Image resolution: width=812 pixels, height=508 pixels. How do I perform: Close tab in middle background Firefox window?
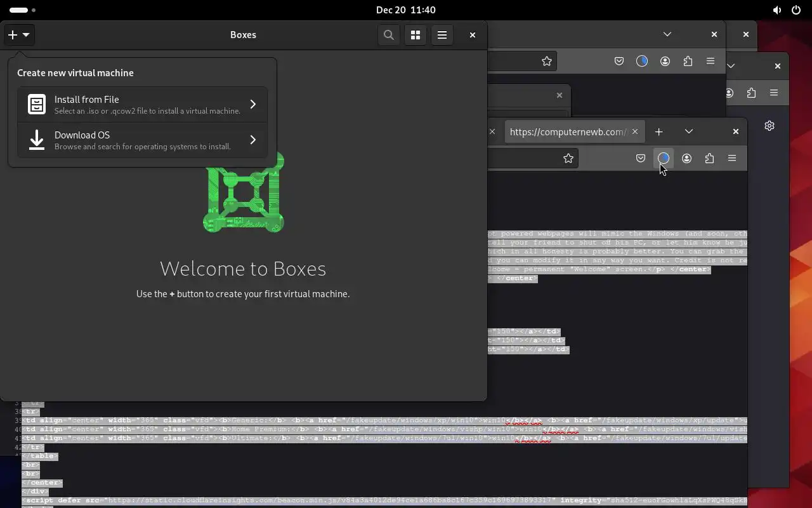pos(559,95)
